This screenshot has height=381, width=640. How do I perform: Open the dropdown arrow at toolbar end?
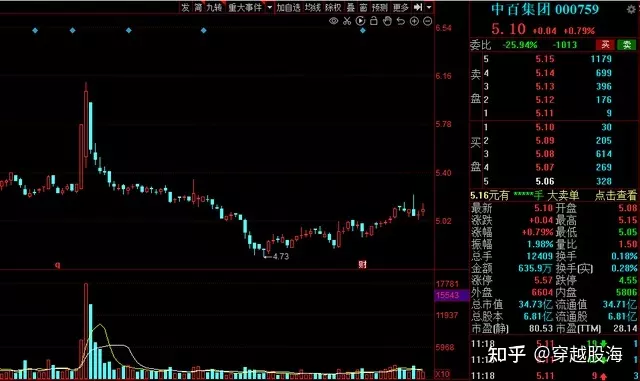coord(429,7)
